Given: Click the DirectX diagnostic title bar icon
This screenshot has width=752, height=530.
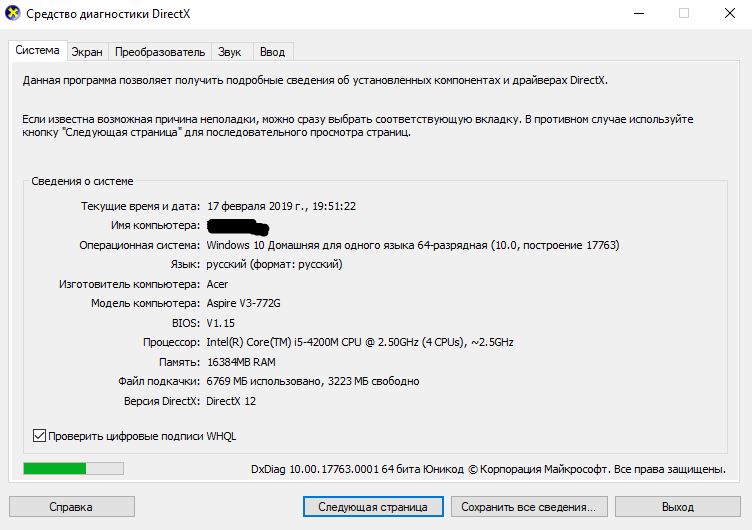Looking at the screenshot, I should [13, 13].
